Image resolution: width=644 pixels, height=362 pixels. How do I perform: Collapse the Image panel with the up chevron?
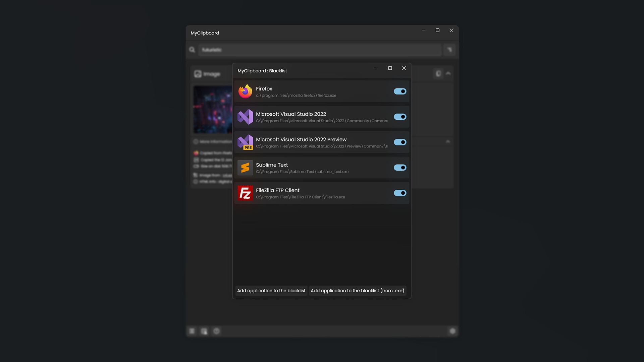[x=448, y=73]
